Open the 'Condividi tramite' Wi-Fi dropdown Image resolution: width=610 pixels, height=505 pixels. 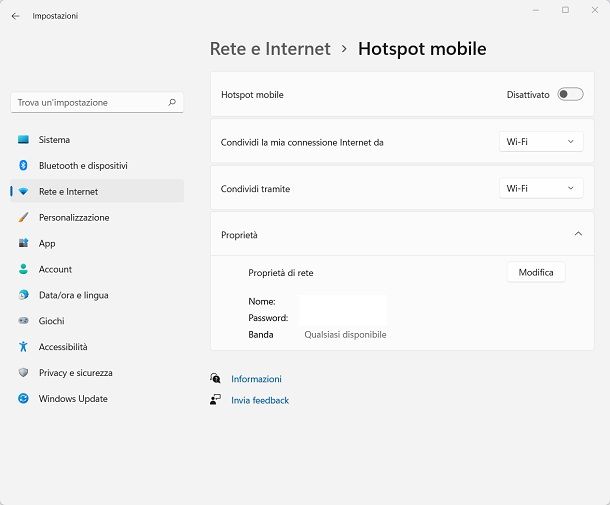[x=541, y=188]
